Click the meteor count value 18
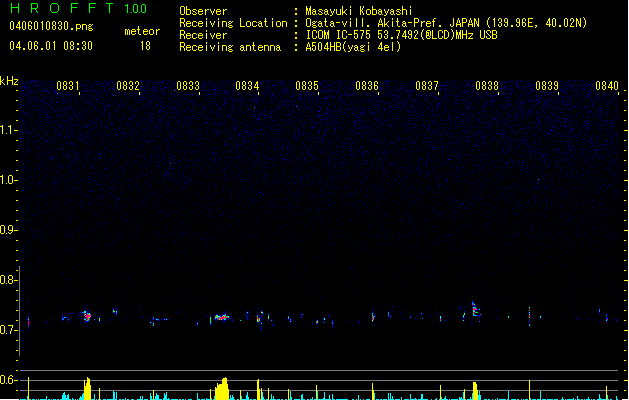Screen dimensions: 629x400 click(145, 46)
